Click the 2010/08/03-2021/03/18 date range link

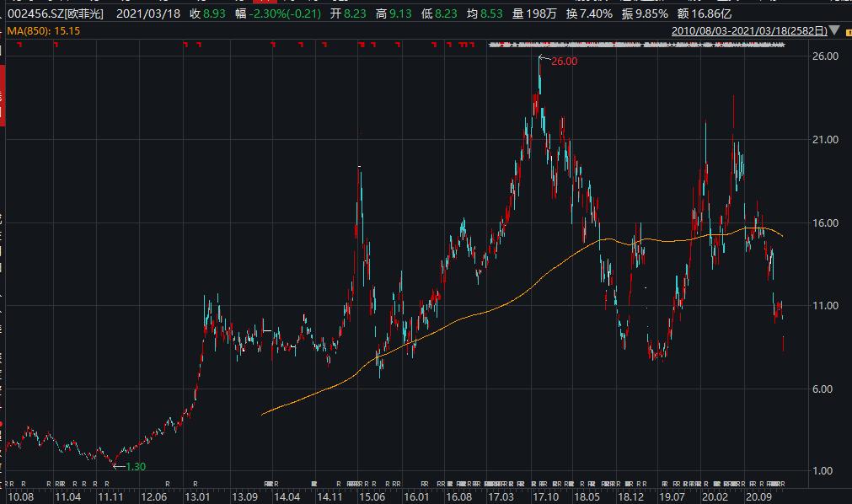pyautogui.click(x=748, y=31)
